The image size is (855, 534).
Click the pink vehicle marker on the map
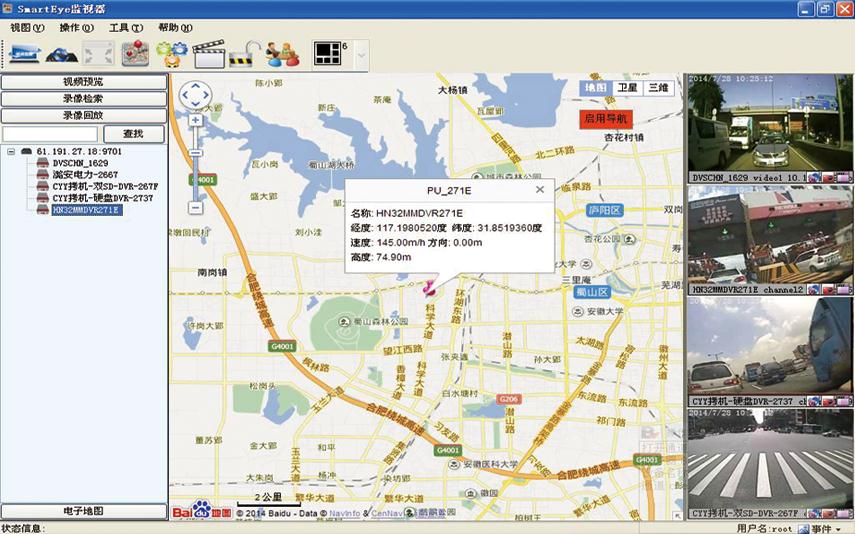(x=431, y=289)
